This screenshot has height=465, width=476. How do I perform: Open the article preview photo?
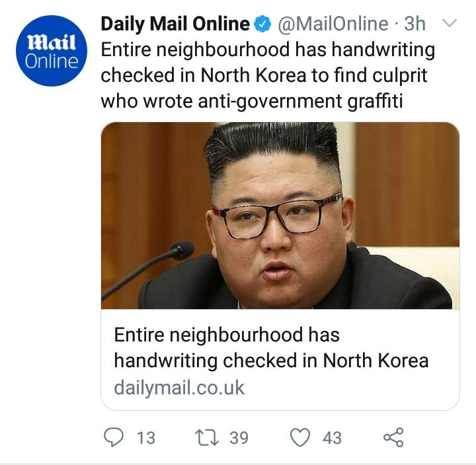coord(280,216)
